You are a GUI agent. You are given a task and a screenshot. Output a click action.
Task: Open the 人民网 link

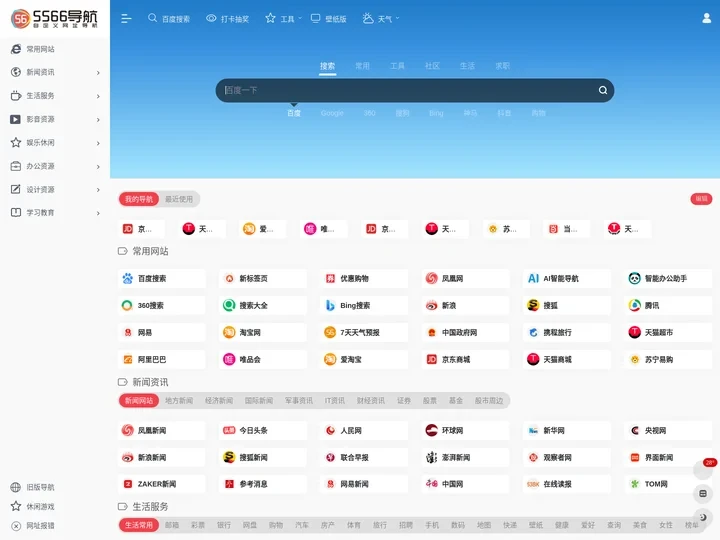364,430
